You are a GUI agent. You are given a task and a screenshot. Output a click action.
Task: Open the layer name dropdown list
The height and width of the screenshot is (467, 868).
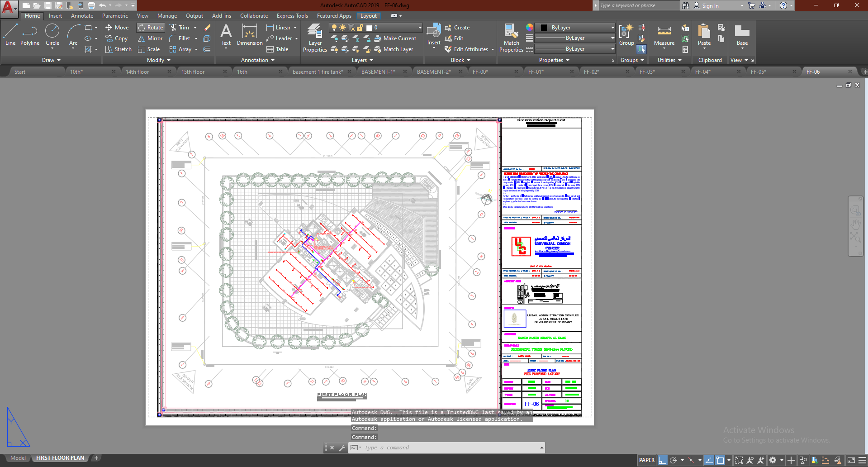point(420,28)
